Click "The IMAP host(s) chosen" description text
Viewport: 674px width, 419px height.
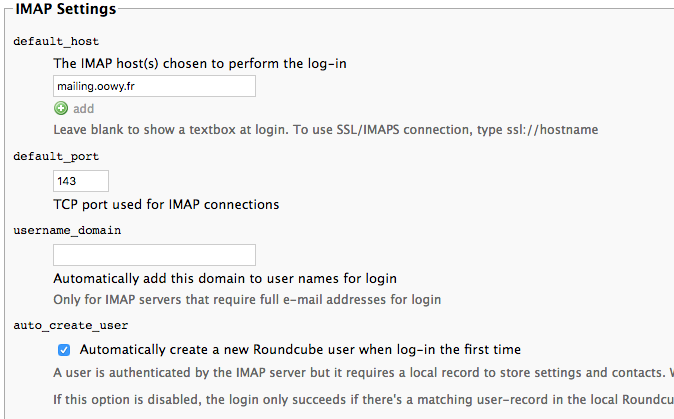point(200,63)
